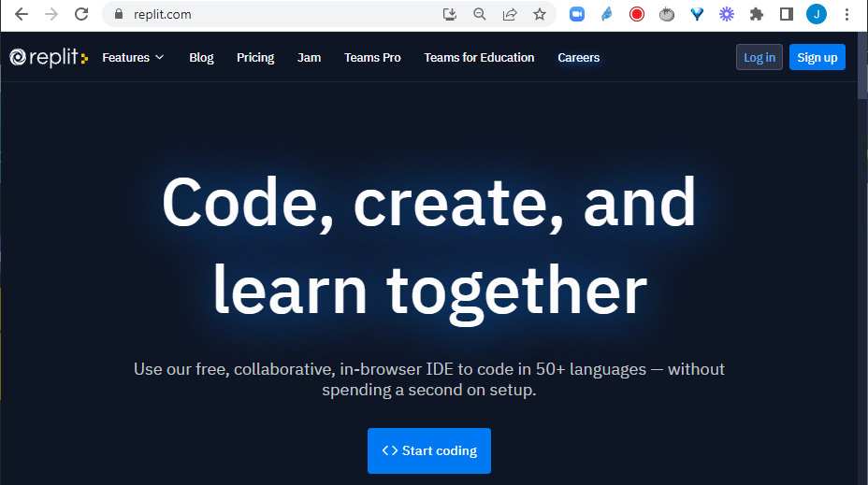
Task: Click the blue feather extension icon
Action: [x=607, y=14]
